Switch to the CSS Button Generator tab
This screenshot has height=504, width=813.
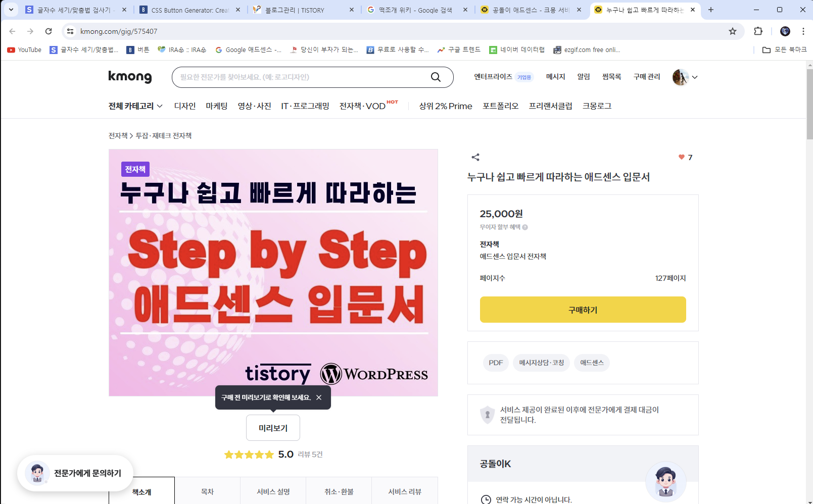tap(190, 10)
